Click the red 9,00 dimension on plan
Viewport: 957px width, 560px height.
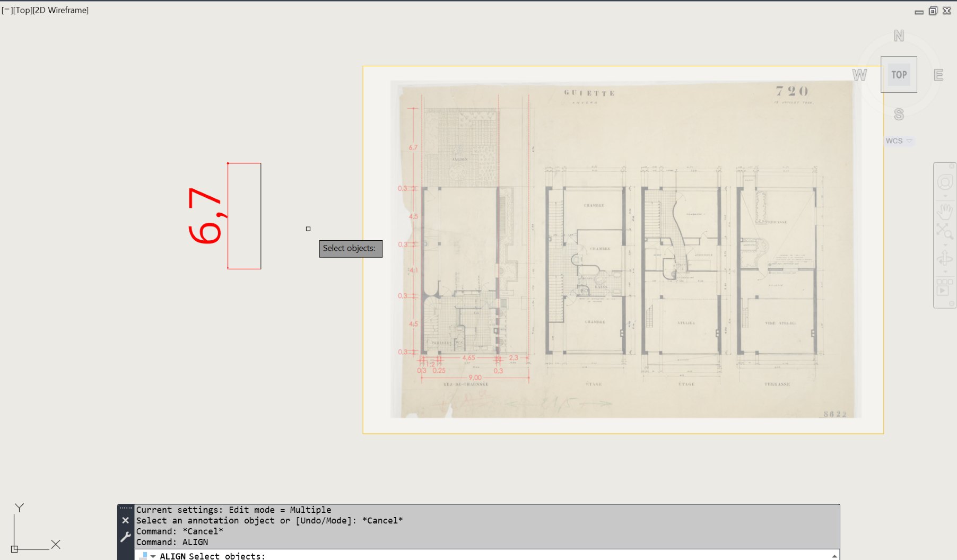(475, 378)
